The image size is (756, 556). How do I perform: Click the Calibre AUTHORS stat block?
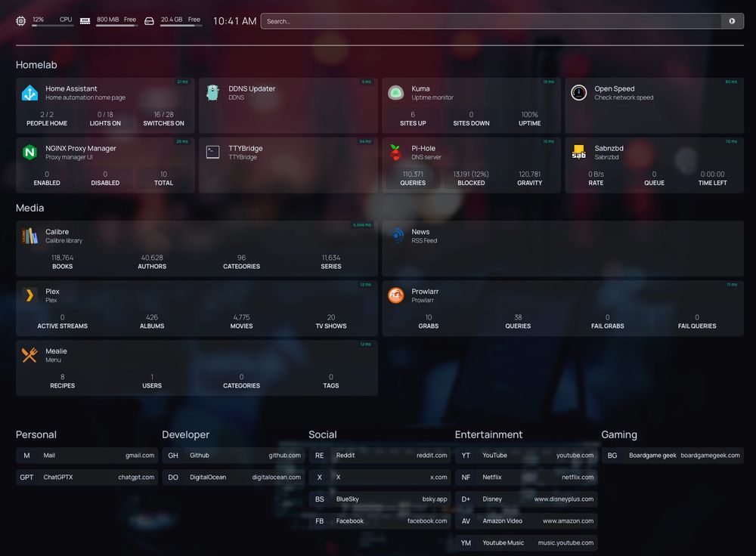pyautogui.click(x=152, y=261)
